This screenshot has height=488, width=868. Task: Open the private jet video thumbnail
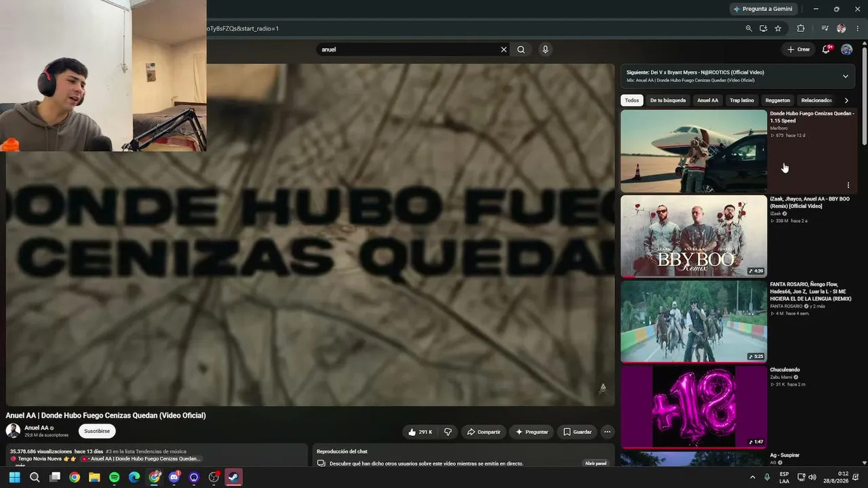tap(694, 151)
